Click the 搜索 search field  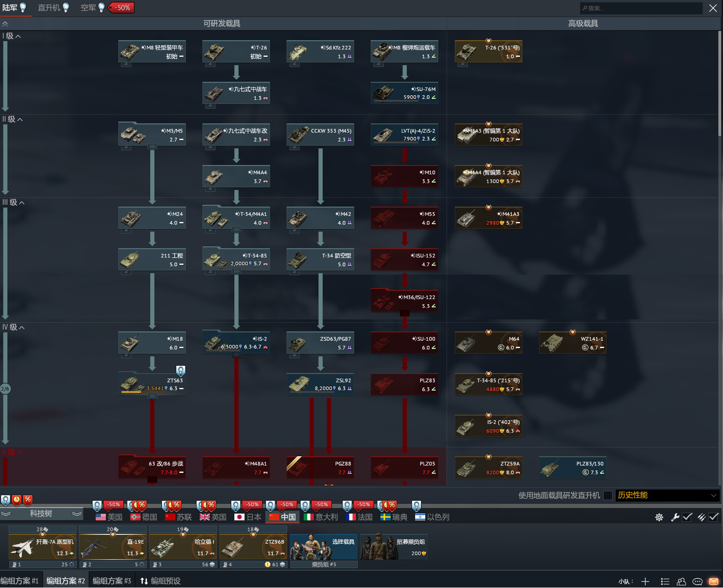[x=641, y=8]
